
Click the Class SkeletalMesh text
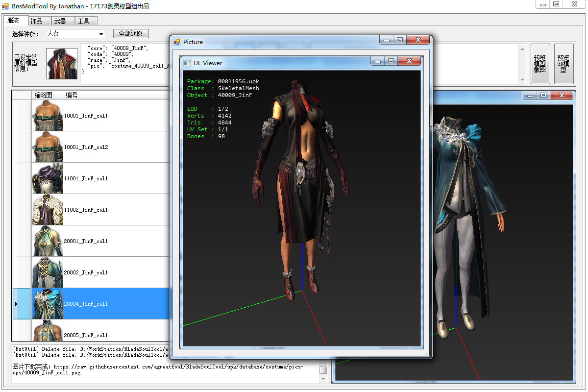point(223,88)
